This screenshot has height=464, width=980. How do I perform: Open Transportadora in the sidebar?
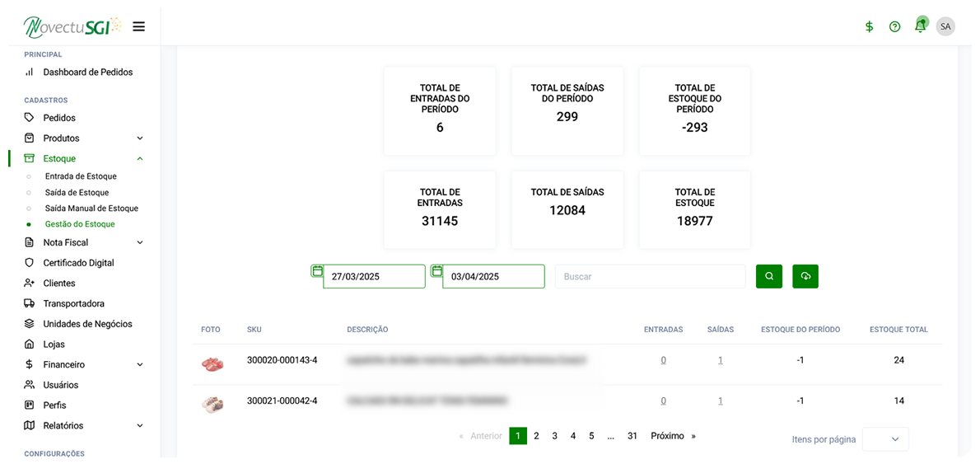coord(73,303)
